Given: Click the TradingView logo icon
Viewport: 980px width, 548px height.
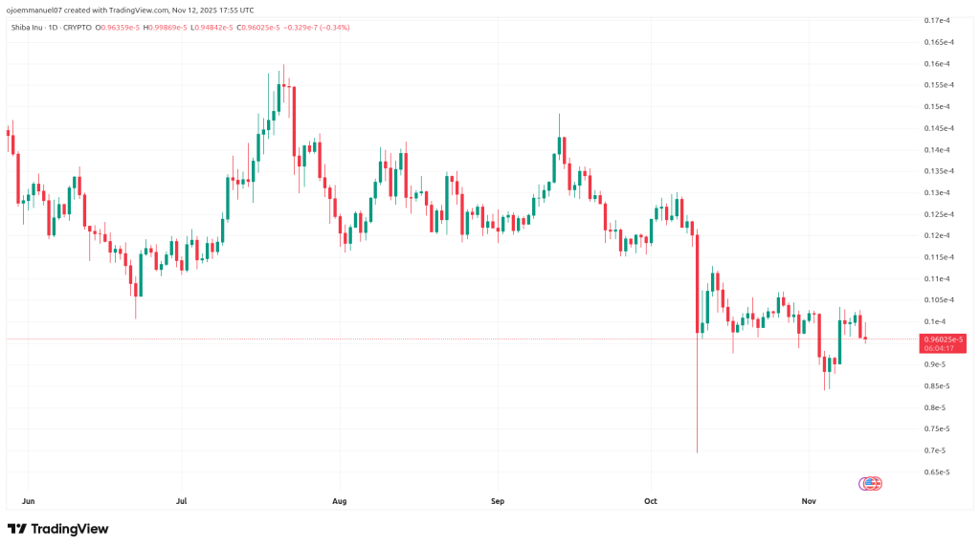Looking at the screenshot, I should coord(17,529).
